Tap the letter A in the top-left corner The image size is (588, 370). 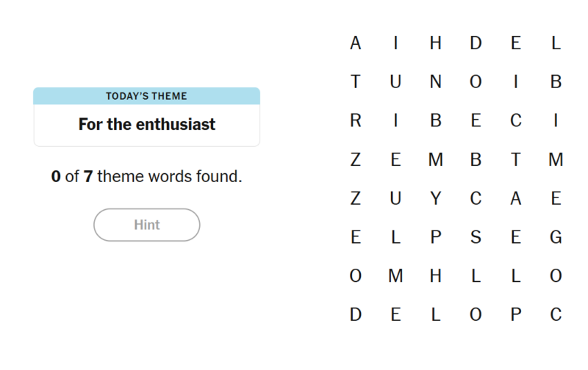[x=356, y=43]
